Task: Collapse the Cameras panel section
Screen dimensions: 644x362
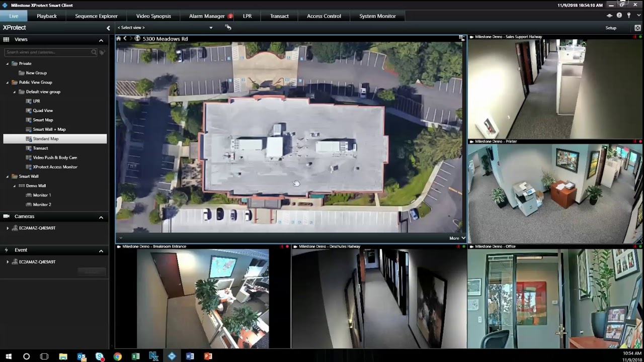Action: (x=101, y=217)
